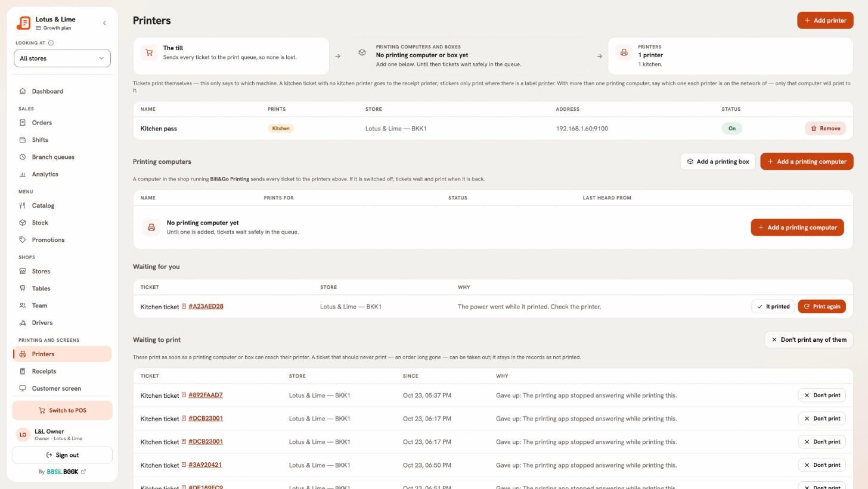The height and width of the screenshot is (489, 868).
Task: Click the Promotions tag icon
Action: pos(23,240)
